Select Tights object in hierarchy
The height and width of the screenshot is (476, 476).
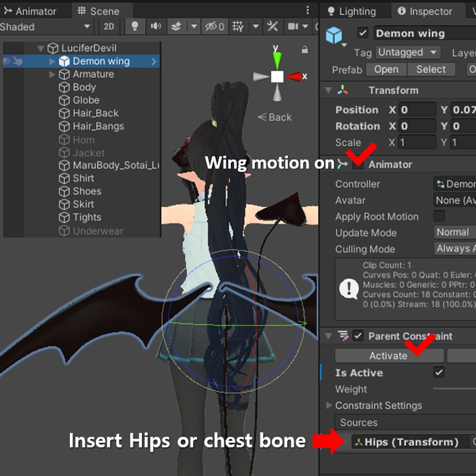(x=87, y=218)
